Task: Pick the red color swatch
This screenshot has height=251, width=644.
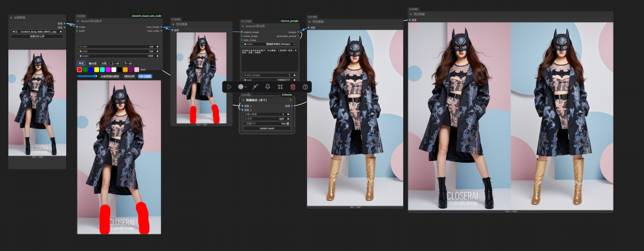Action: [x=80, y=70]
